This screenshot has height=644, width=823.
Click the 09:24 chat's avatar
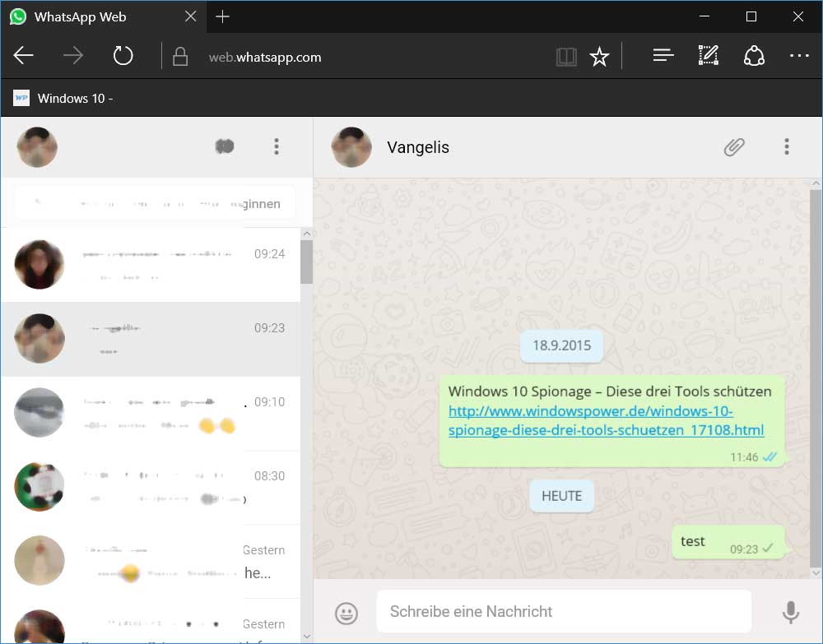(40, 264)
